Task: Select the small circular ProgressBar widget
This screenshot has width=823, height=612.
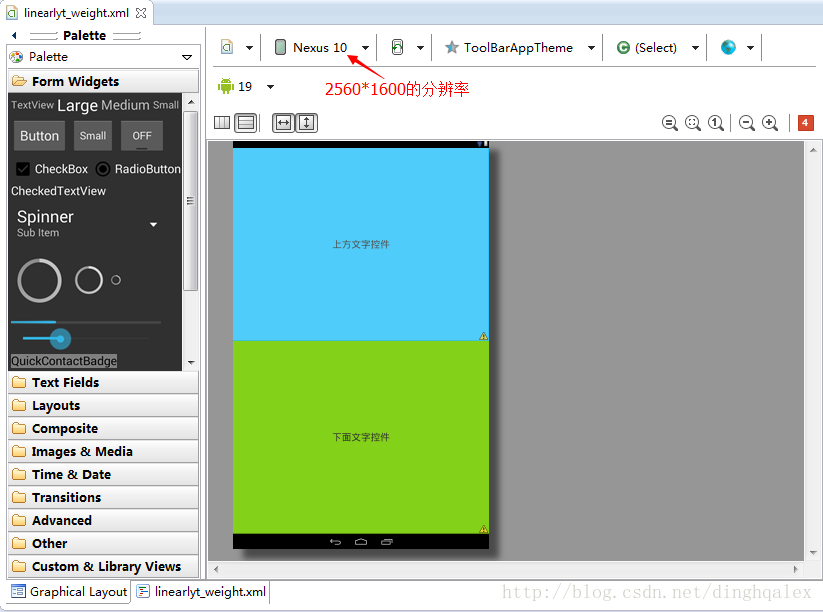Action: click(x=116, y=280)
